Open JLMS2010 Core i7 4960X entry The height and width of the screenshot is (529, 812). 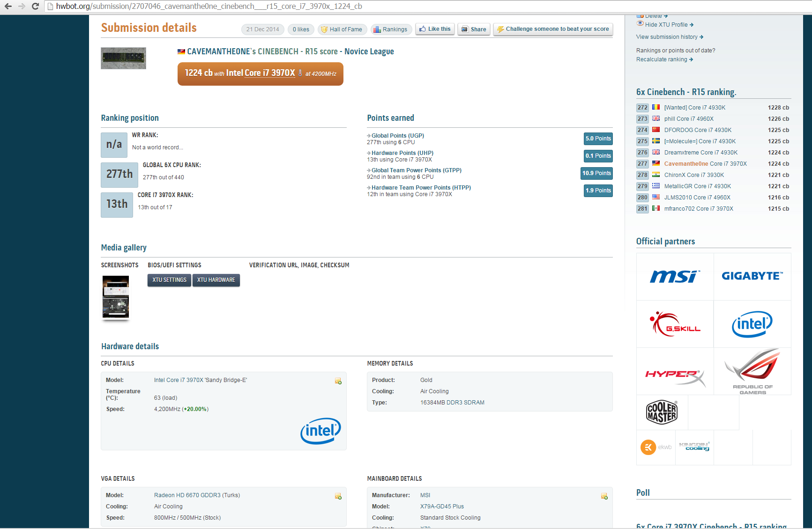(x=697, y=198)
